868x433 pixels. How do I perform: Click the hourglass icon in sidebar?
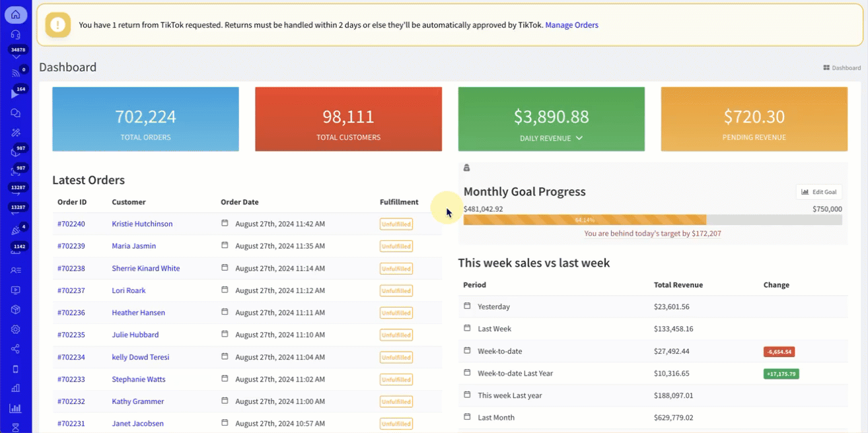tap(16, 427)
